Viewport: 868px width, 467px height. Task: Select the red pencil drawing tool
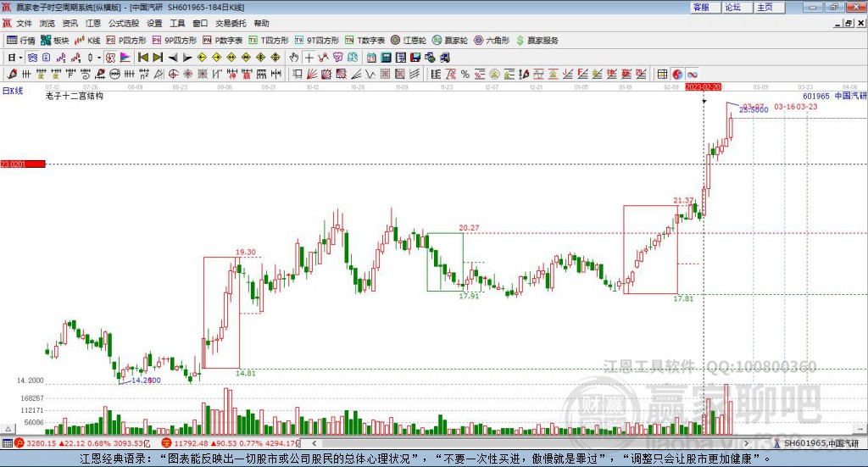(12, 74)
